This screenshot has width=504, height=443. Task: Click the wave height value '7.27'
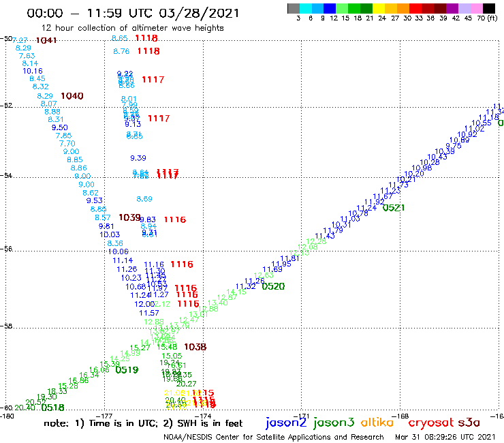click(x=20, y=40)
